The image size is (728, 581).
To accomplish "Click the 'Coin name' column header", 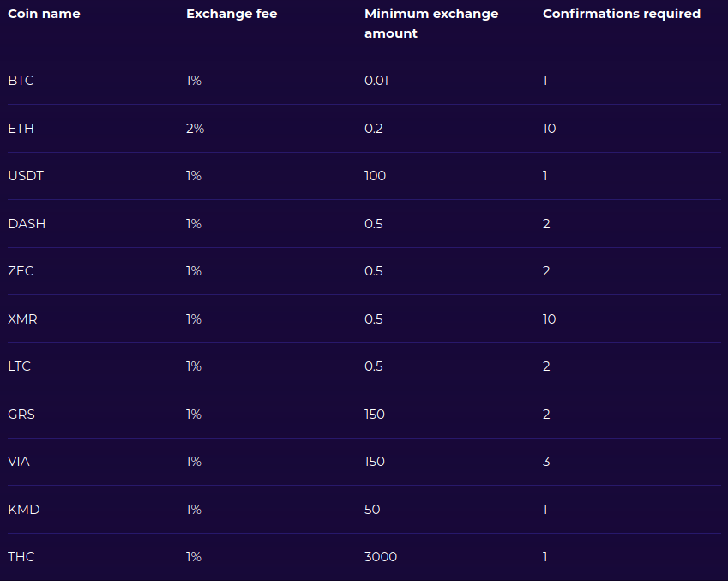I will click(44, 14).
